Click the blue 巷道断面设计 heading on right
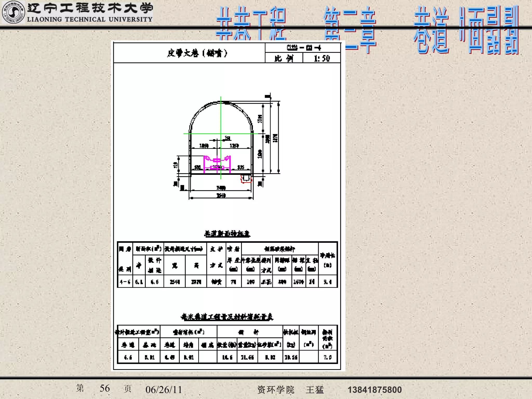532x399 pixels. click(466, 30)
